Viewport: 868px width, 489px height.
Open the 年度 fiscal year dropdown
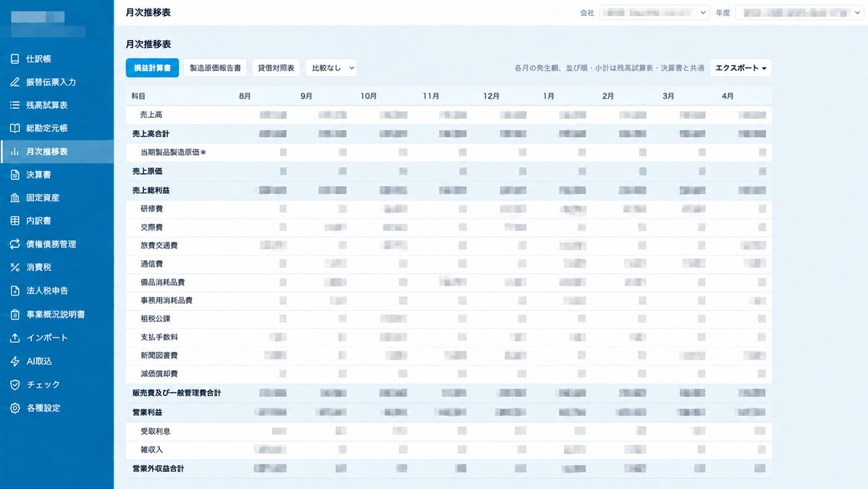tap(800, 13)
